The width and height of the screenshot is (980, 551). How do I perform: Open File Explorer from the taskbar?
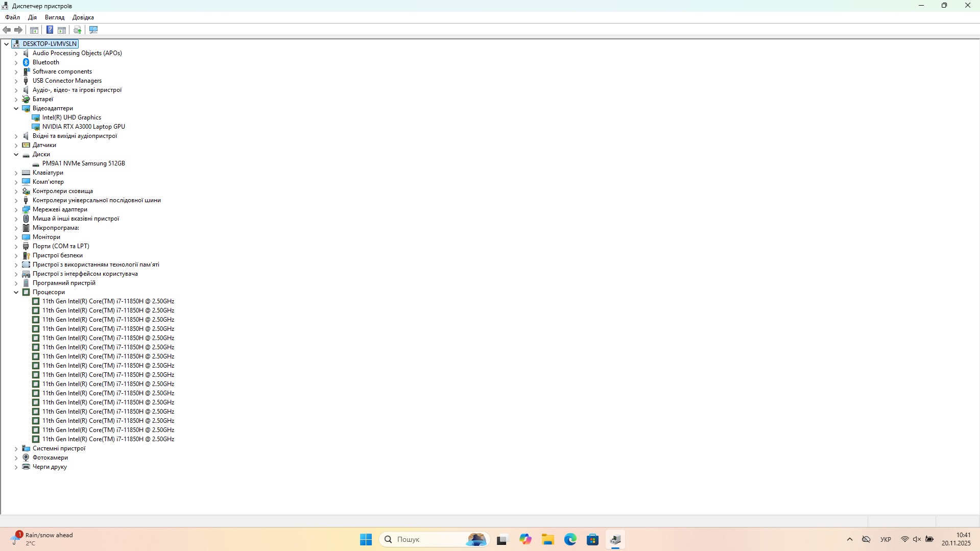click(548, 539)
